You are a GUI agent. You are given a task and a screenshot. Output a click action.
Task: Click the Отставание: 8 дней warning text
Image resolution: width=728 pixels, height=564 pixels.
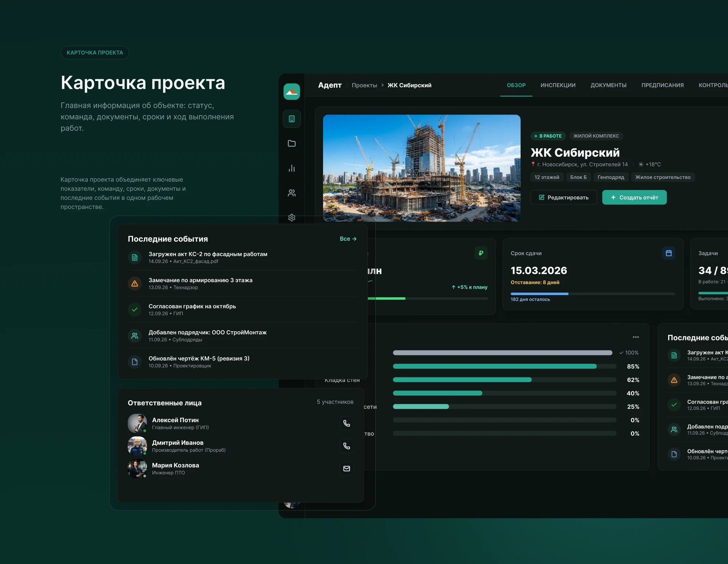coord(535,282)
